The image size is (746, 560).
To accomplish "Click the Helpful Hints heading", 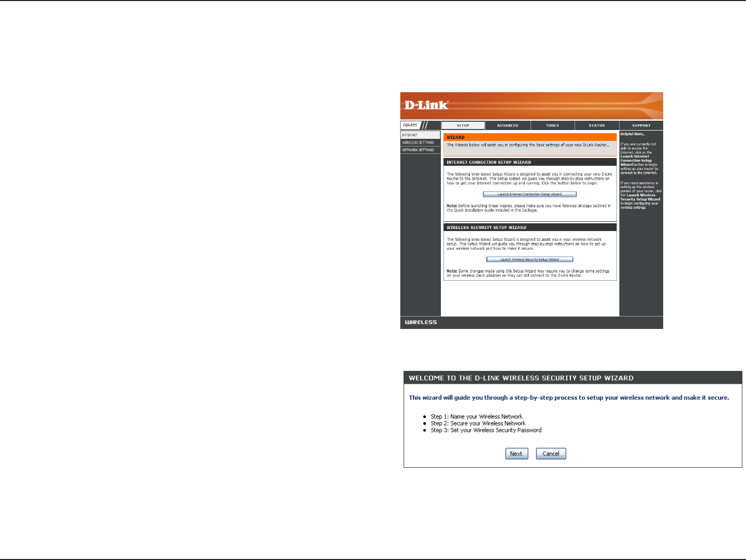I will point(633,134).
